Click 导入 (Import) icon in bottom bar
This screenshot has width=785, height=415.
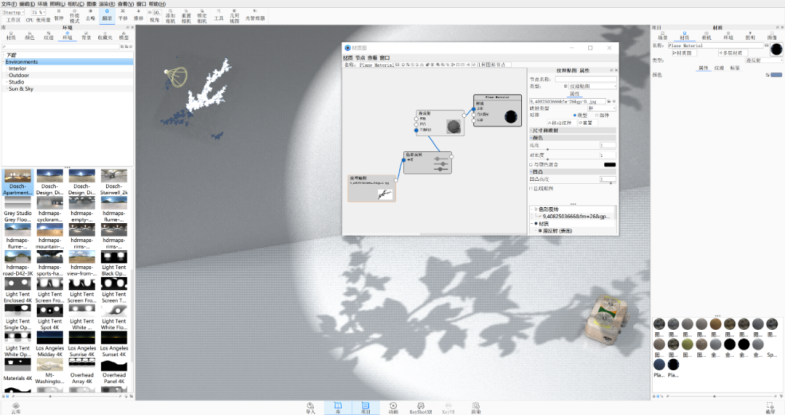pos(310,408)
